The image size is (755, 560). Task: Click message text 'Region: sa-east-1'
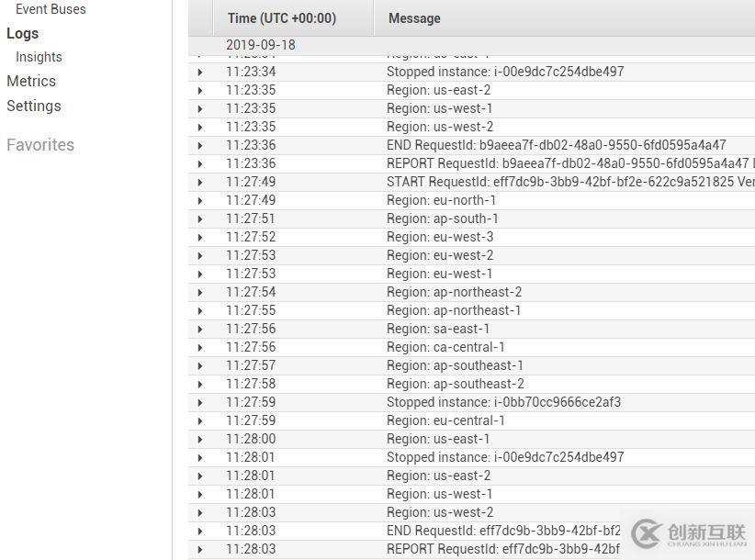pos(438,329)
